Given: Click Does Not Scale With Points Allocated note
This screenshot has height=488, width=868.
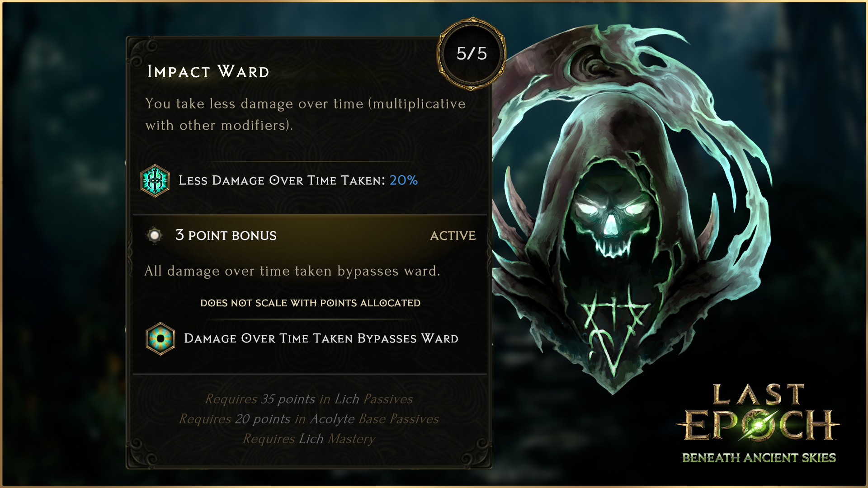Looking at the screenshot, I should (x=310, y=303).
